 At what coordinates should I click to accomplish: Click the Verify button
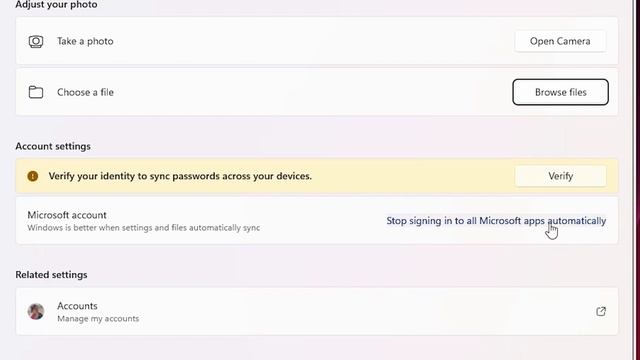point(560,176)
